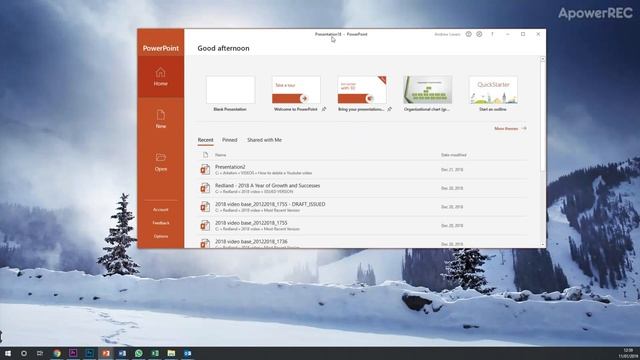Screen dimensions: 640x360
Task: Open File Explorer from taskbar
Action: 171,353
